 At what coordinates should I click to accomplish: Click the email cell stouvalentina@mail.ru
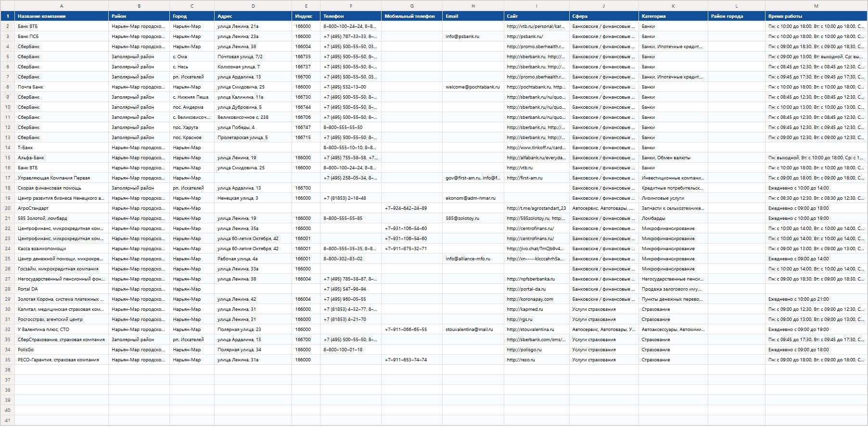[473, 330]
